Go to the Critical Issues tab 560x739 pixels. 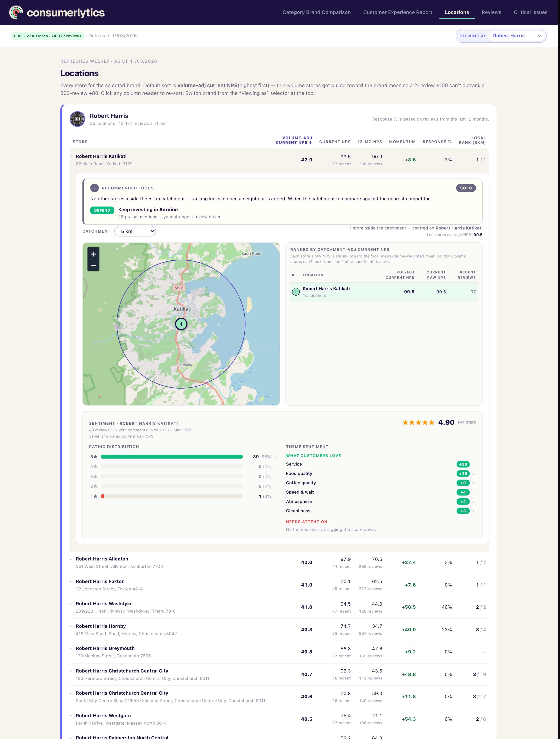[531, 12]
